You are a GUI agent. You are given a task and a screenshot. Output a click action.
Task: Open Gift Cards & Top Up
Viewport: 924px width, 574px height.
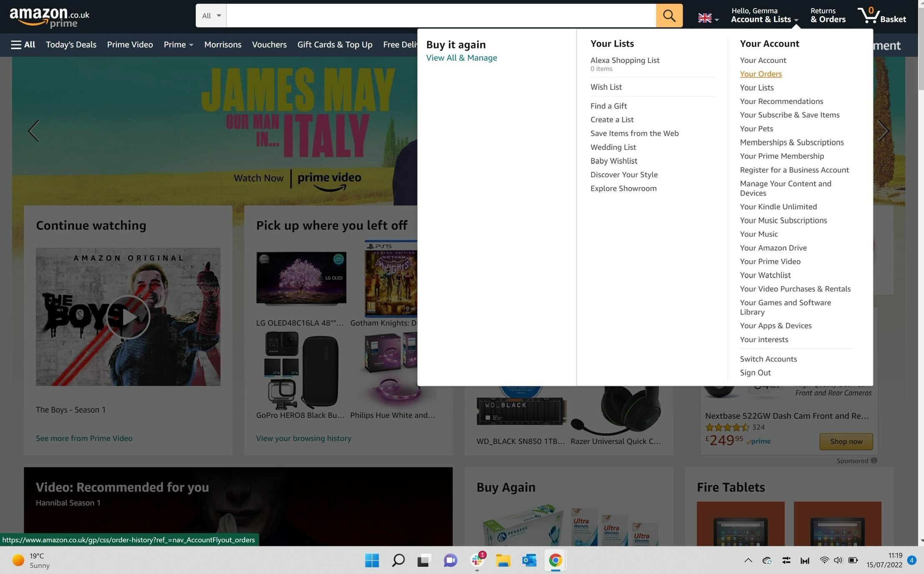tap(335, 45)
